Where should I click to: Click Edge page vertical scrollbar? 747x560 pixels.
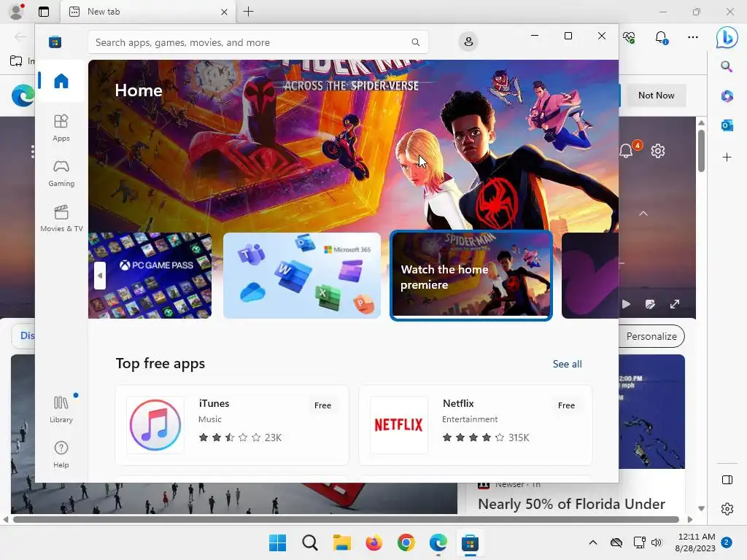coord(701,150)
